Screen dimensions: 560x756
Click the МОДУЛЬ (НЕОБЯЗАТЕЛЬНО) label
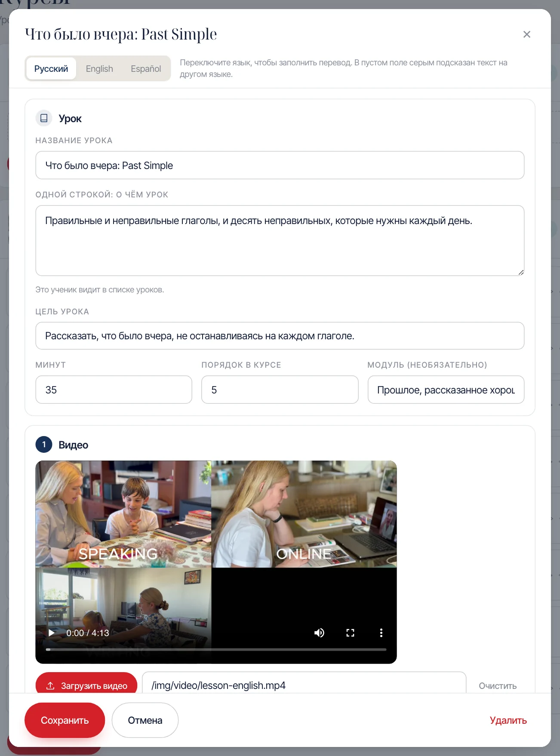click(x=427, y=365)
